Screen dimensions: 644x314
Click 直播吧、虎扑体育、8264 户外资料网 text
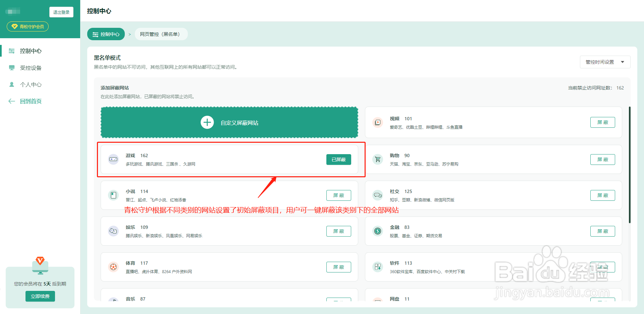(x=159, y=271)
